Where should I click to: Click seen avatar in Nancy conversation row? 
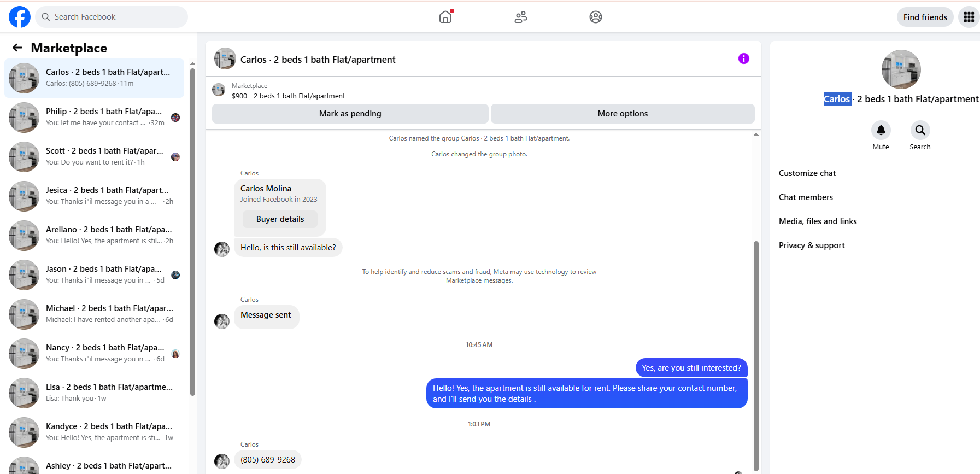tap(175, 354)
